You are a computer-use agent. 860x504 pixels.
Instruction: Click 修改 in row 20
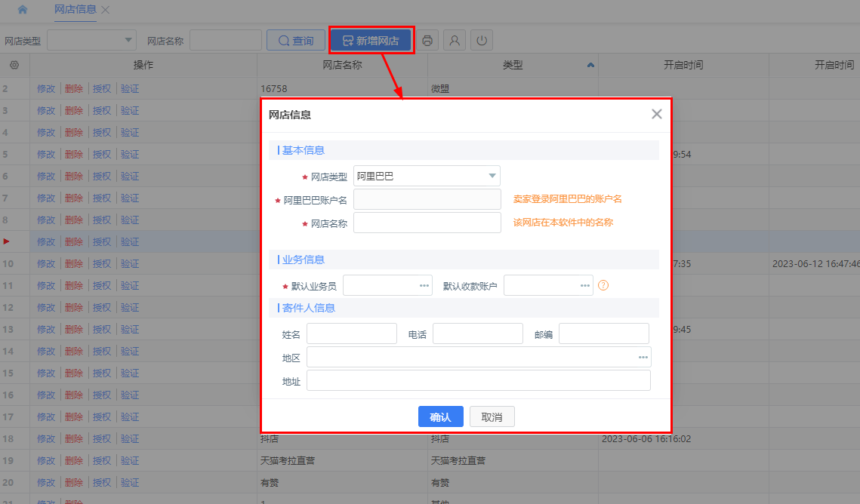pyautogui.click(x=46, y=483)
